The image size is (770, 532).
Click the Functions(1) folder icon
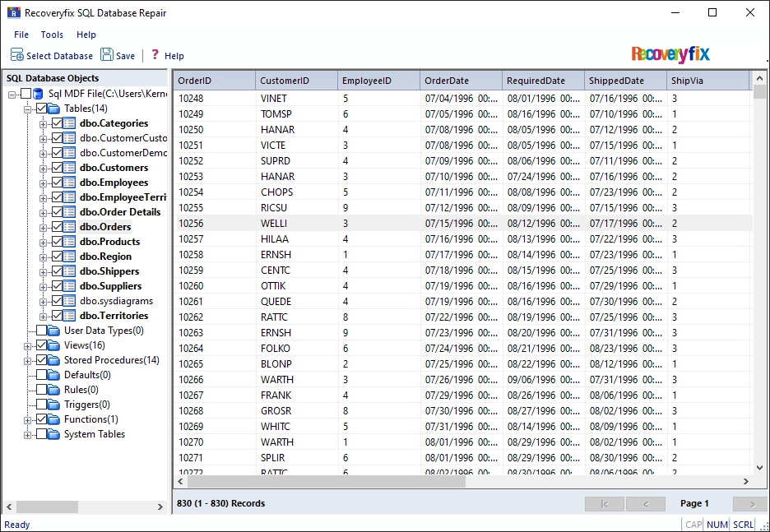pos(54,419)
